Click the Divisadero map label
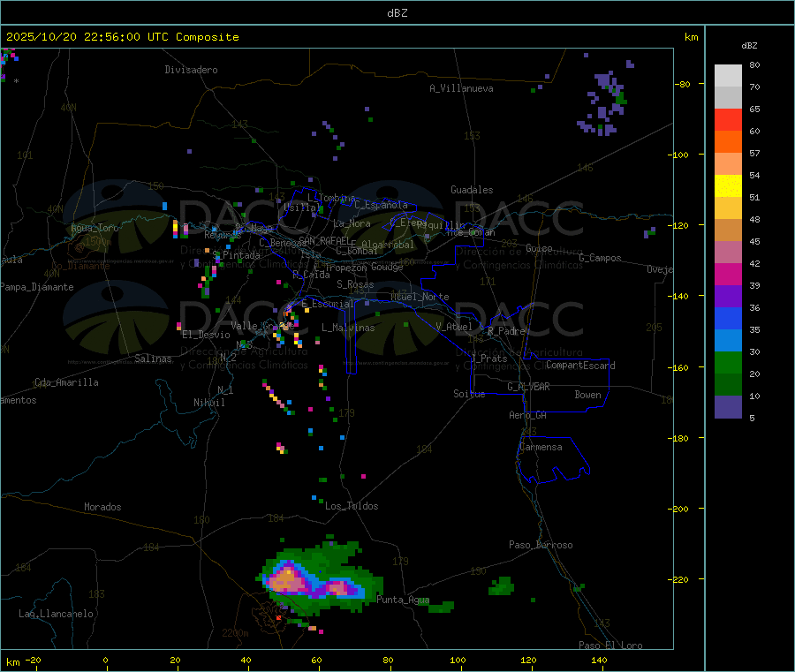Image resolution: width=795 pixels, height=672 pixels. click(191, 70)
